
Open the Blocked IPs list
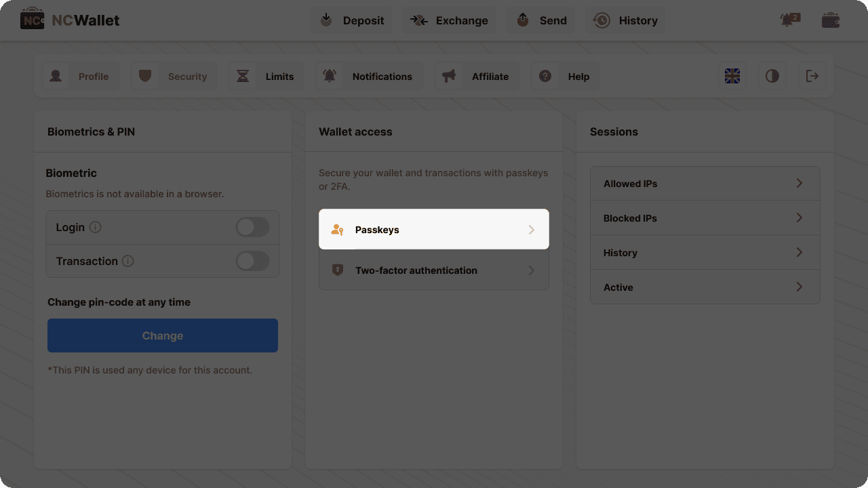tap(705, 218)
